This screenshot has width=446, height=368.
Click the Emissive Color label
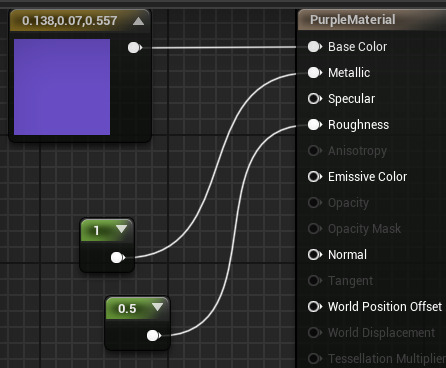(367, 177)
